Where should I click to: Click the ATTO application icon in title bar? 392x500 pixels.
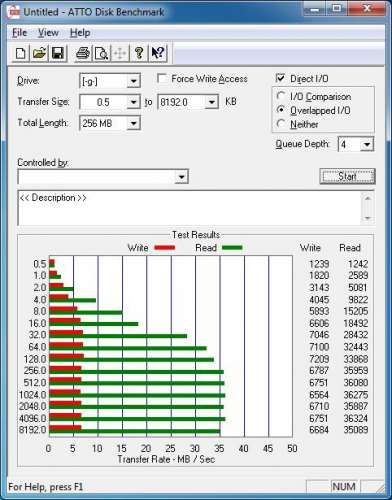coord(14,12)
